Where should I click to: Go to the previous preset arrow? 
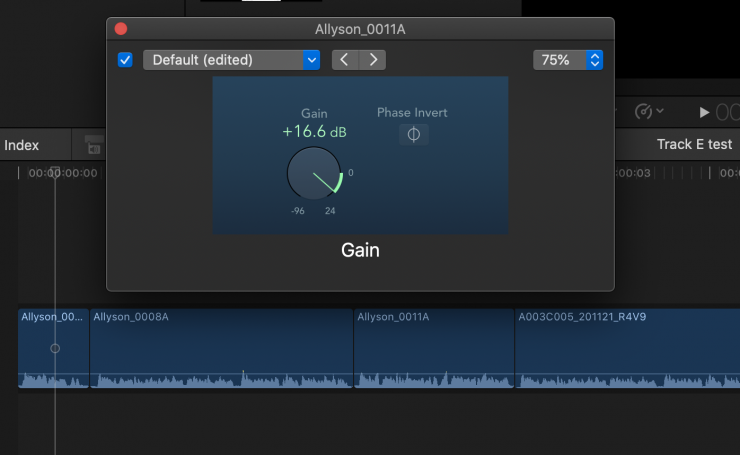pos(345,60)
